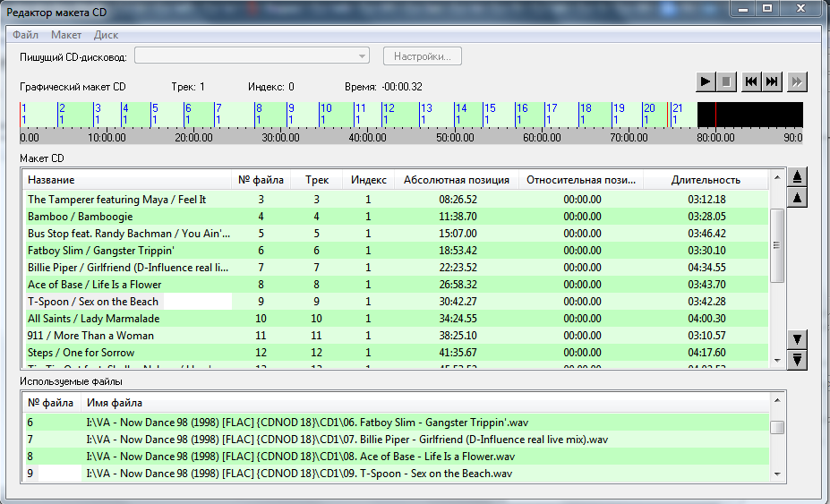Click the Длительность column header
Viewport: 830px width, 504px height.
(706, 180)
